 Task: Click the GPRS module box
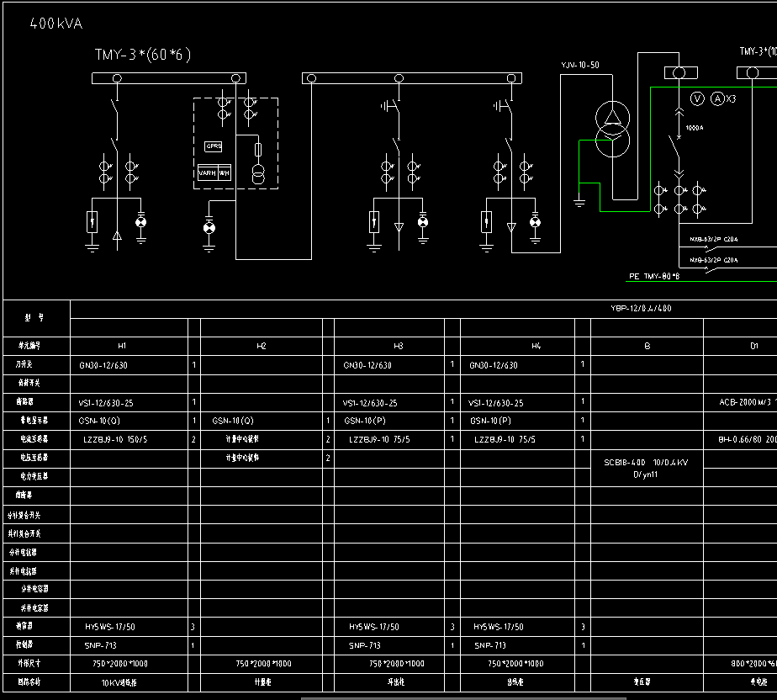point(214,146)
